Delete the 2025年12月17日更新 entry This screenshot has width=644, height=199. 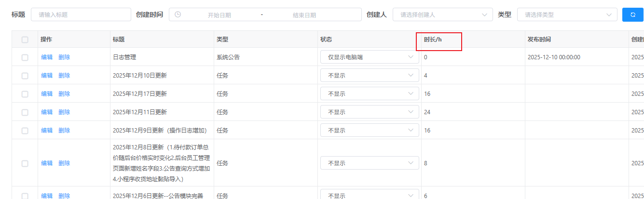[x=64, y=94]
